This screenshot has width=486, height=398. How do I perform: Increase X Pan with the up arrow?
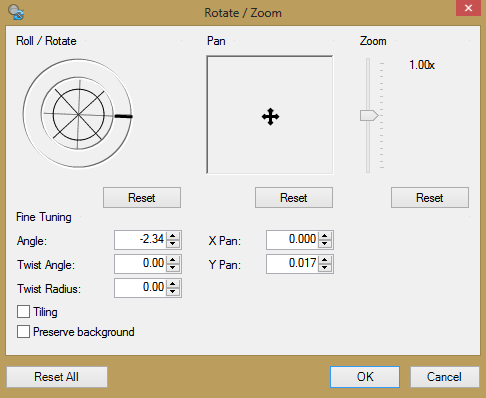point(325,236)
